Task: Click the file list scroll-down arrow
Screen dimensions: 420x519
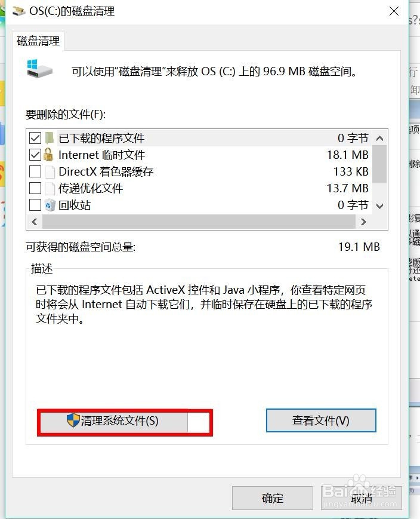Action: (x=379, y=206)
